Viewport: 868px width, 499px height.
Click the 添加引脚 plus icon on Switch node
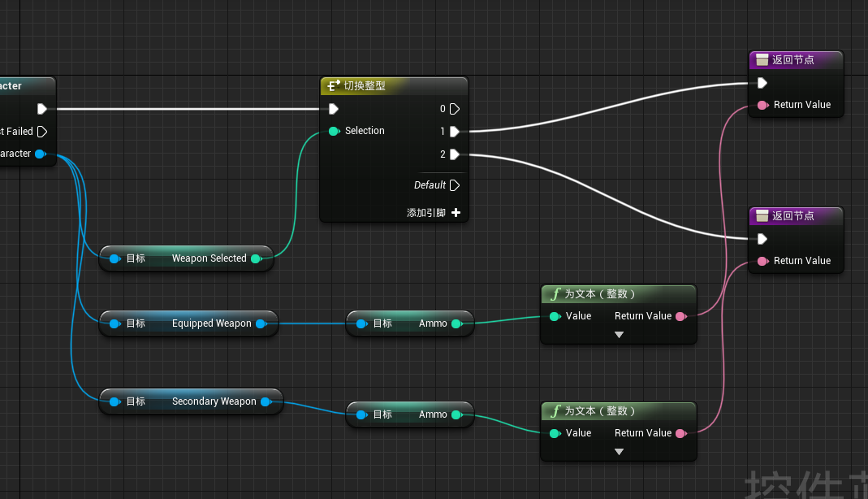(456, 213)
